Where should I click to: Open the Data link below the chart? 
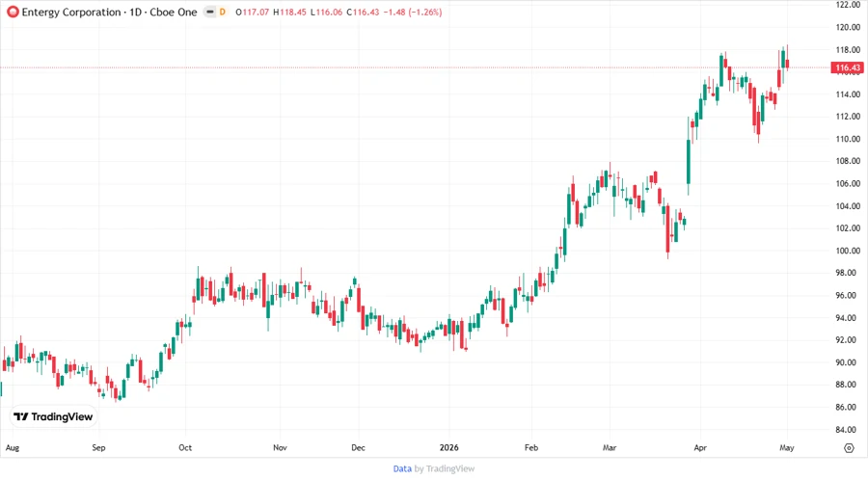402,469
